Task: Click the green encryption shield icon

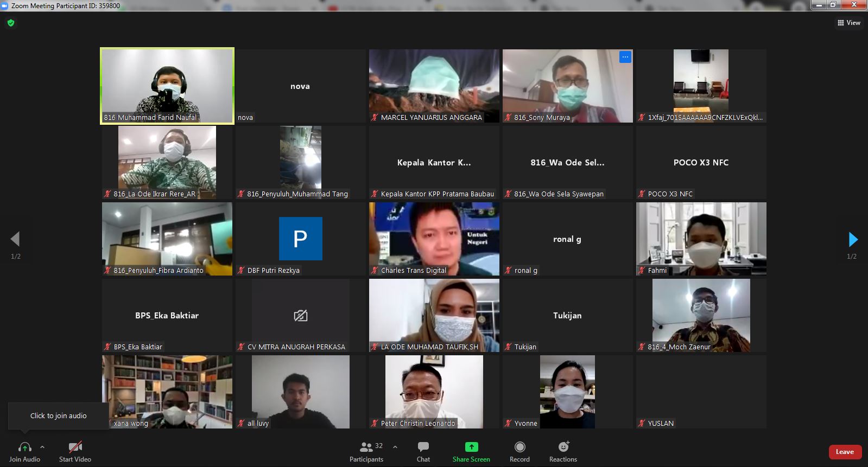Action: (x=11, y=23)
